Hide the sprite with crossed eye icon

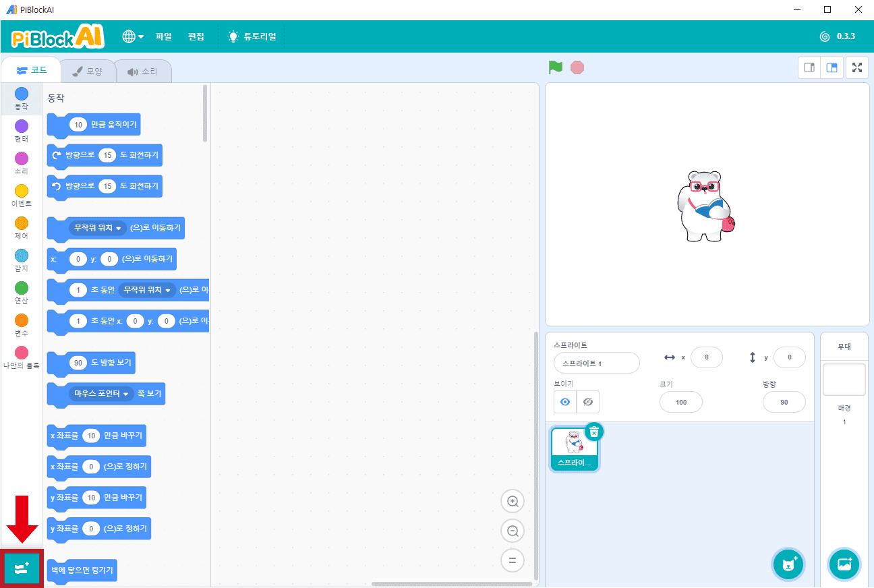pos(588,402)
